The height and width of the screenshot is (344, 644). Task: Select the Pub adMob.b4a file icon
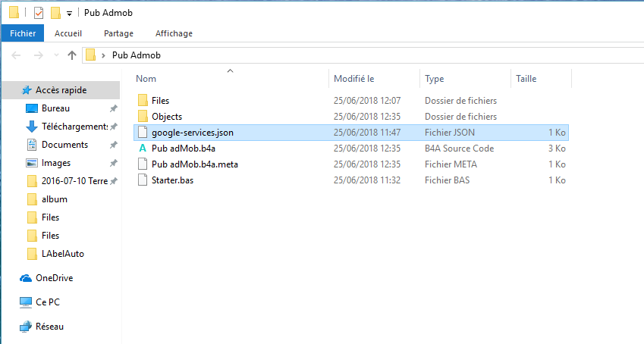142,149
